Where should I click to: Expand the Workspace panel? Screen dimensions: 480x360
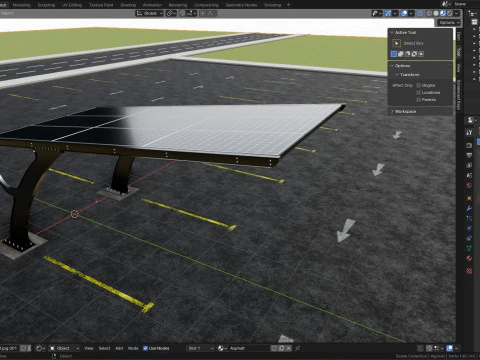392,111
